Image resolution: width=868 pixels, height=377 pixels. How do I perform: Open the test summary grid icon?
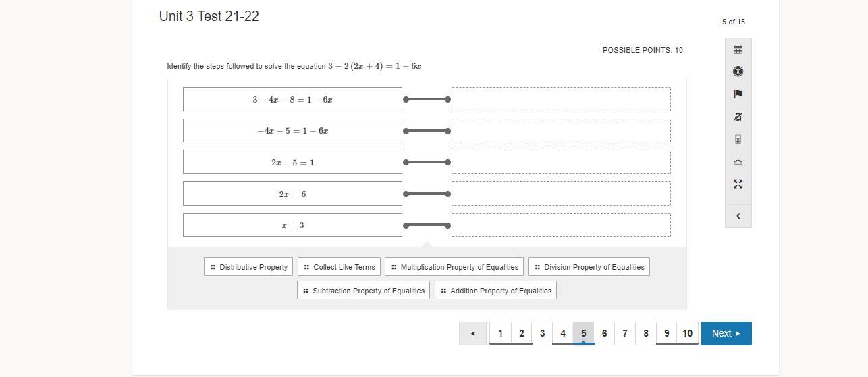(738, 49)
